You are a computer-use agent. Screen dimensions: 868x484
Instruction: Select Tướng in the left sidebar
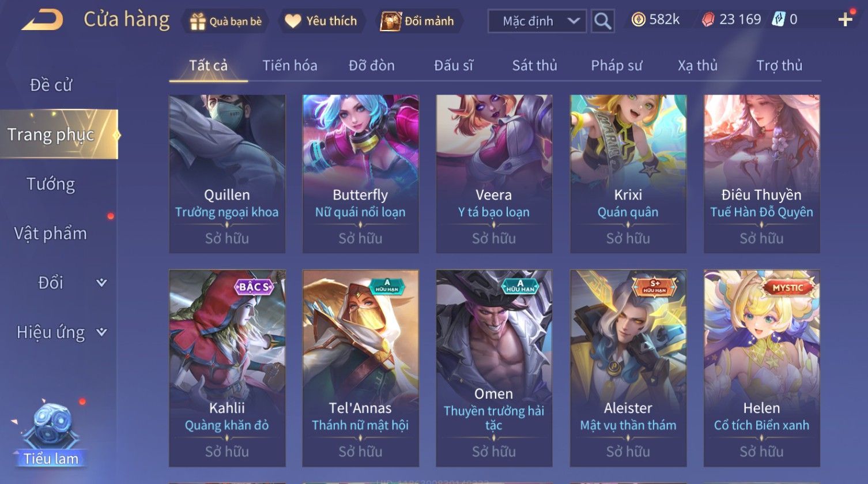click(x=51, y=184)
